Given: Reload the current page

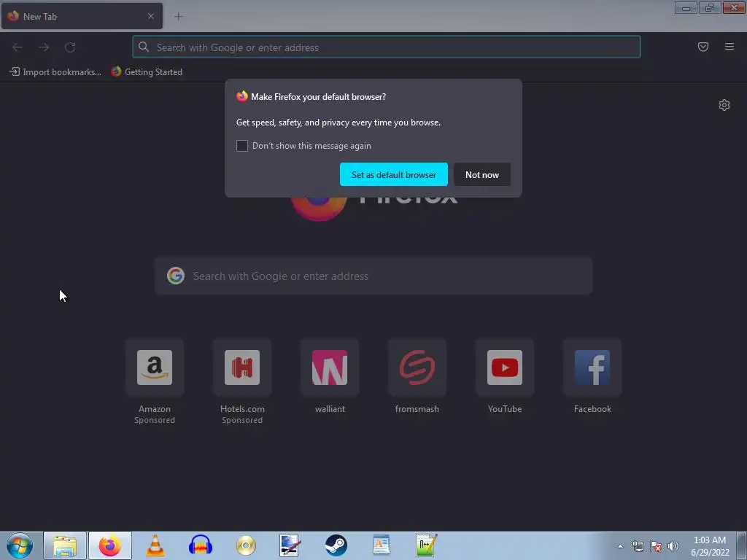Looking at the screenshot, I should point(70,47).
